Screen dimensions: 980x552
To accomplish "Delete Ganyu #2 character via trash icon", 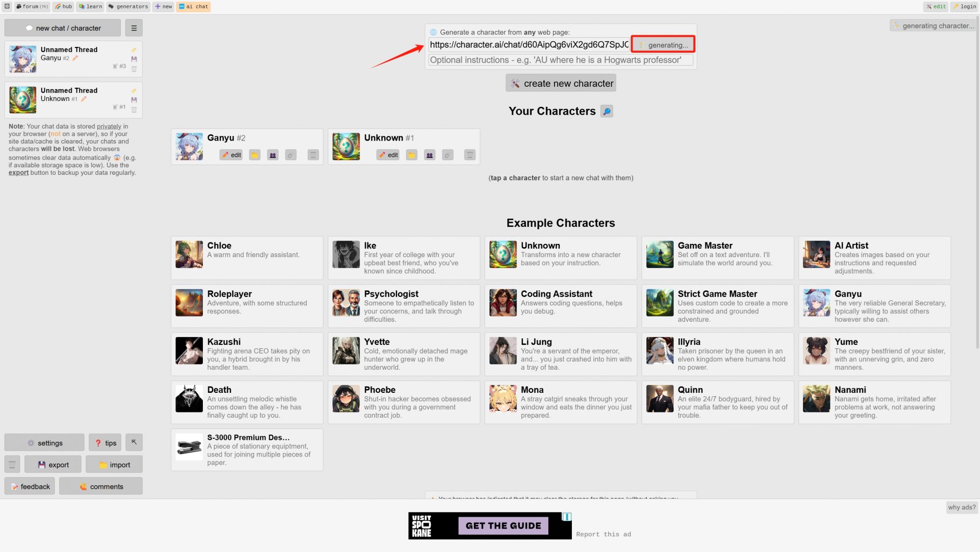I will coord(313,155).
